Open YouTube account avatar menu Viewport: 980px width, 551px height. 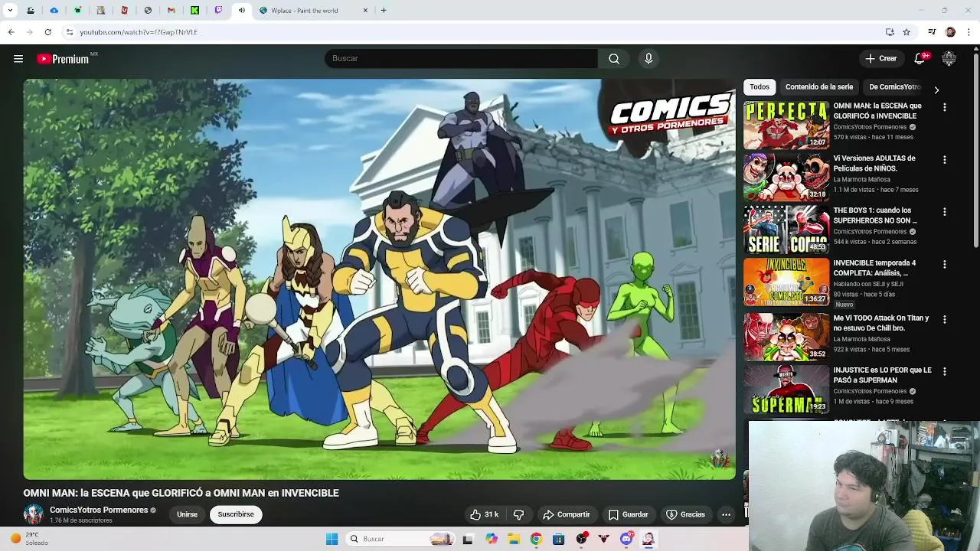[949, 59]
